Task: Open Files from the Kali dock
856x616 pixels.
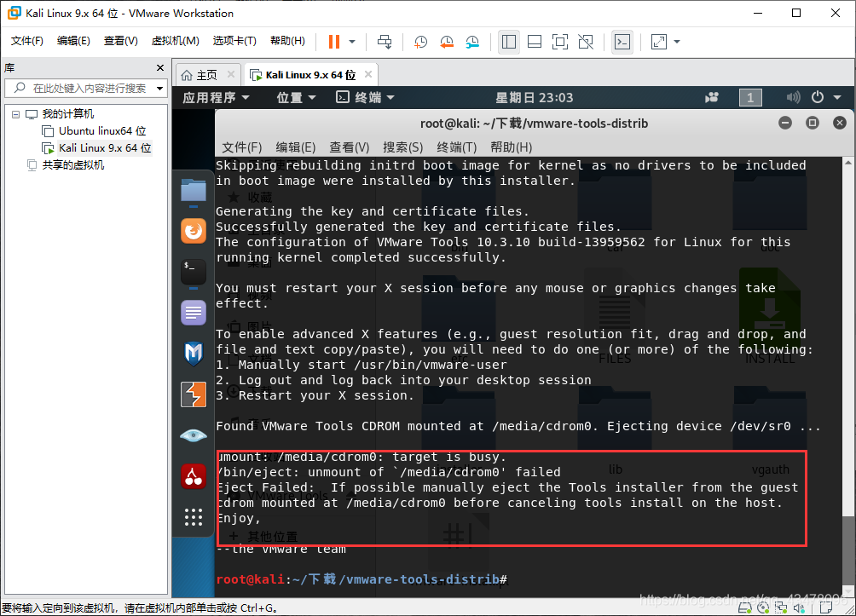Action: [x=194, y=191]
